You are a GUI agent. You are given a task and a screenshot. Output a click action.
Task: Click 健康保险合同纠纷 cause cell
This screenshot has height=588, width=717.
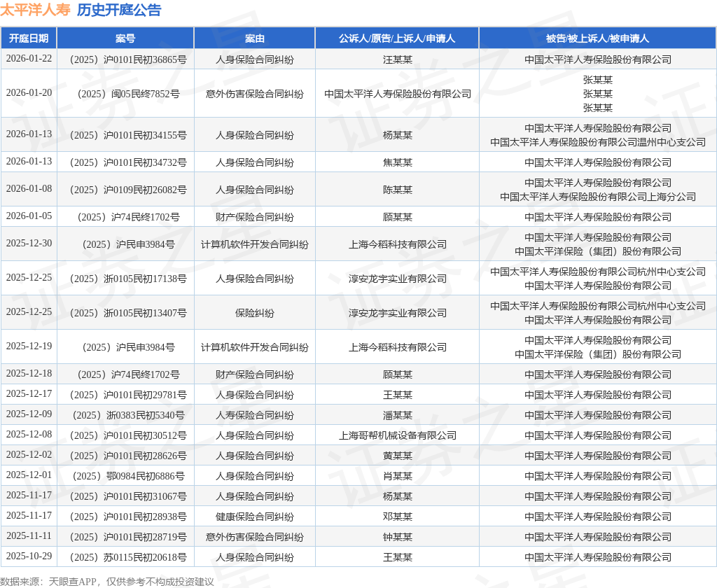pyautogui.click(x=255, y=517)
